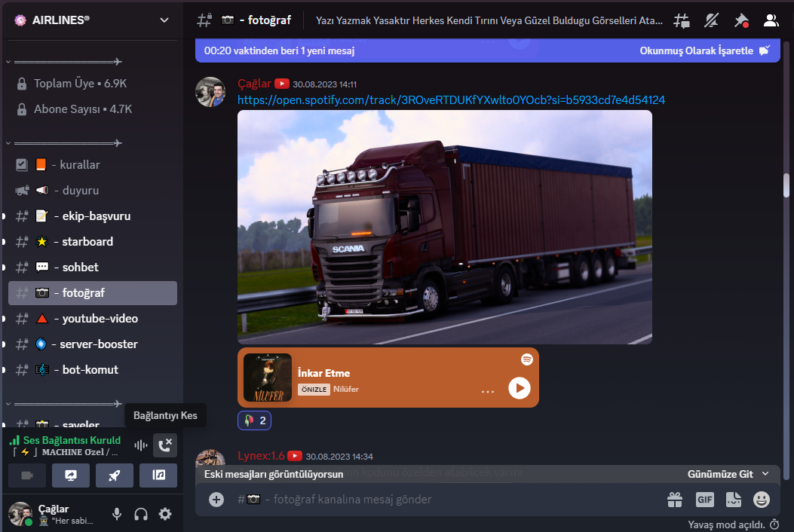Click YouTube badge next to Lynex:1.6
Image resolution: width=794 pixels, height=532 pixels.
click(x=295, y=456)
